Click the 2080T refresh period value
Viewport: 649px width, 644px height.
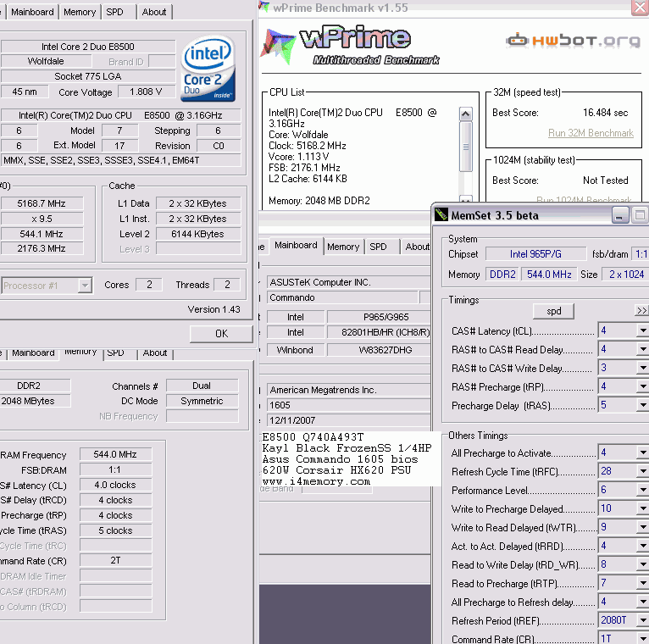pos(617,620)
